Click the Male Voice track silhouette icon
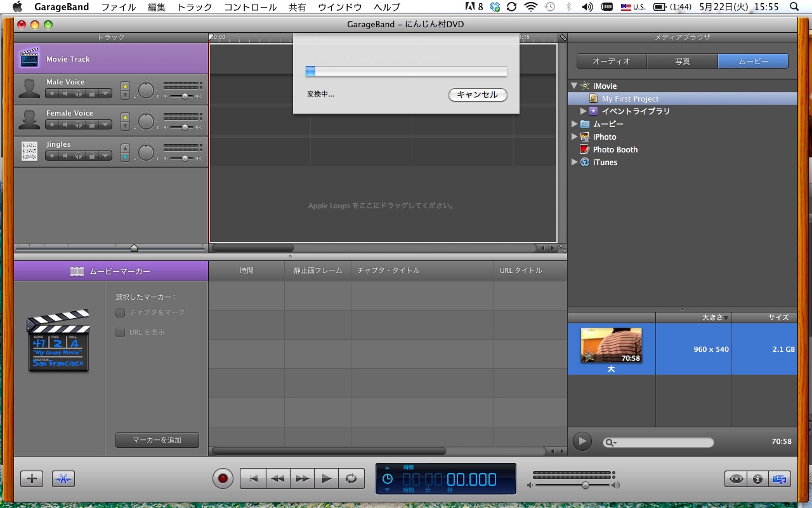The height and width of the screenshot is (508, 812). pyautogui.click(x=29, y=90)
